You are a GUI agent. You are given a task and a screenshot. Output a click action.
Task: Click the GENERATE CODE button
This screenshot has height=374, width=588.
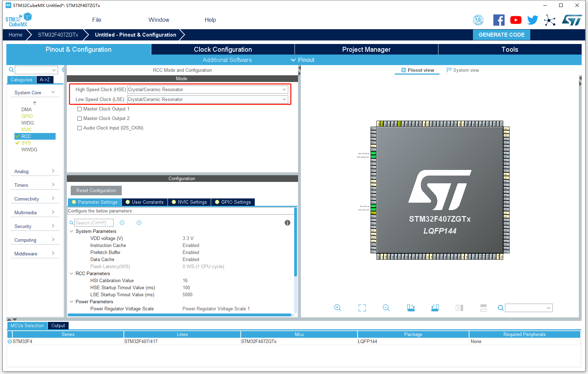(x=501, y=35)
